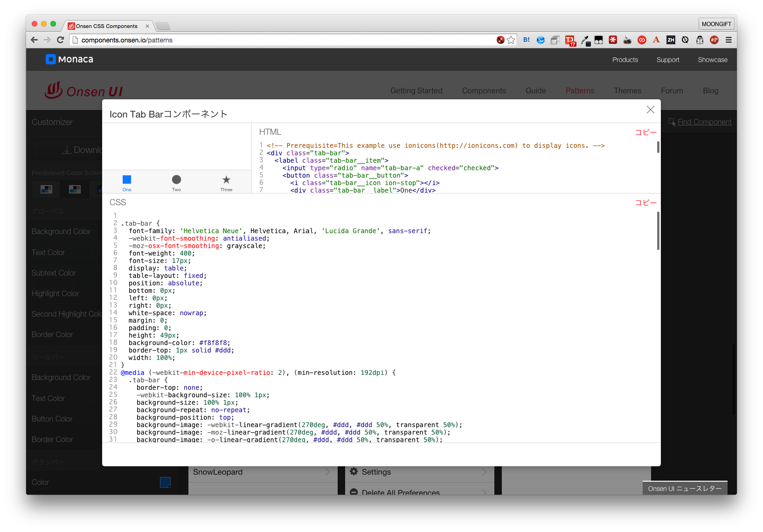Bookmark this page with the star icon
Screen dimensions: 763x532
[511, 40]
